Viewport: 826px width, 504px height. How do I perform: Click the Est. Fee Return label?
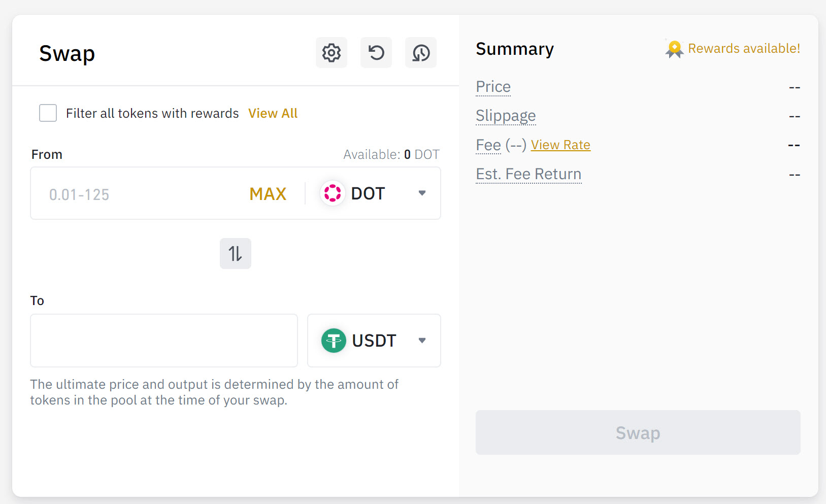[x=528, y=174]
